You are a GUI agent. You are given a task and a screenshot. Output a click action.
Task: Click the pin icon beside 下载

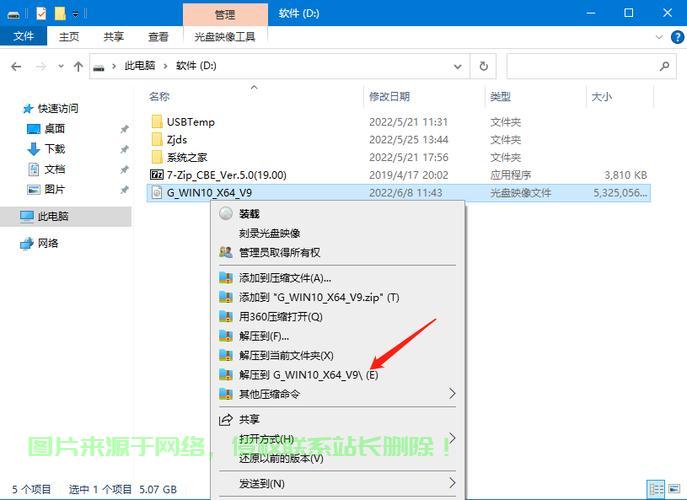[x=124, y=149]
